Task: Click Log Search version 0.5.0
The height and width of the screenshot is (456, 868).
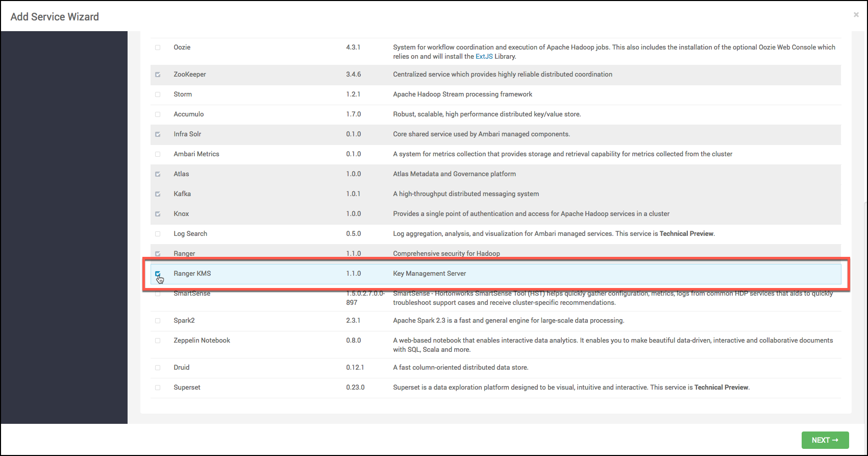Action: click(x=354, y=233)
